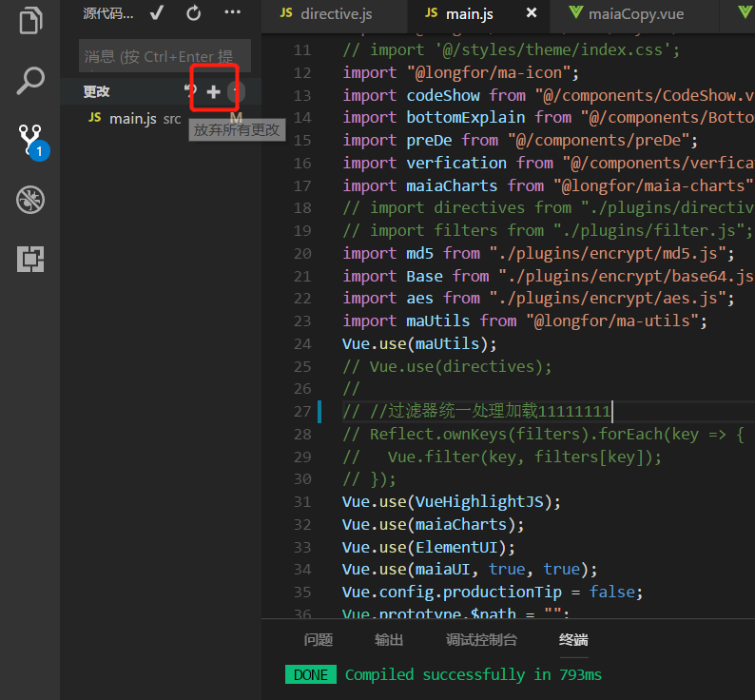
Task: Click '// Vue.filter(key, filters[key]);' line
Action: pos(502,457)
